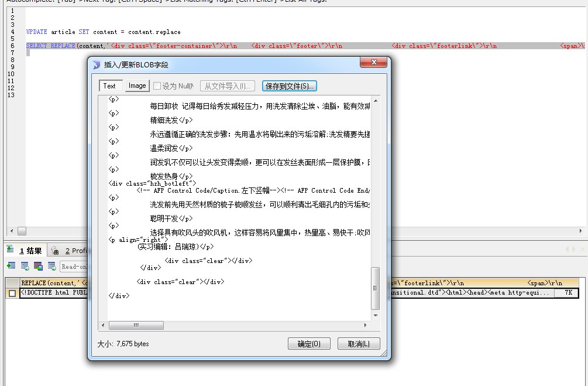
Task: Click the 梳发热身</p> line in BLOB text
Action: coord(171,176)
